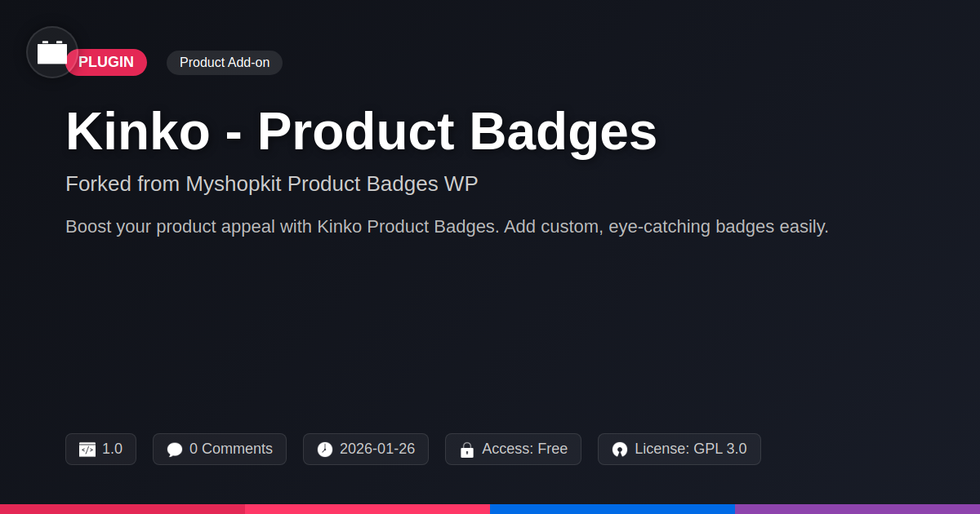This screenshot has height=514, width=980.
Task: Click the plugin description paragraph
Action: (x=447, y=227)
